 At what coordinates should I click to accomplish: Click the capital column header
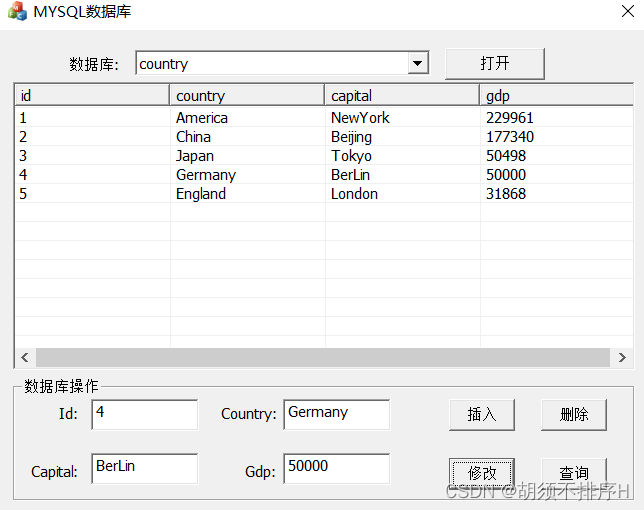pos(402,96)
